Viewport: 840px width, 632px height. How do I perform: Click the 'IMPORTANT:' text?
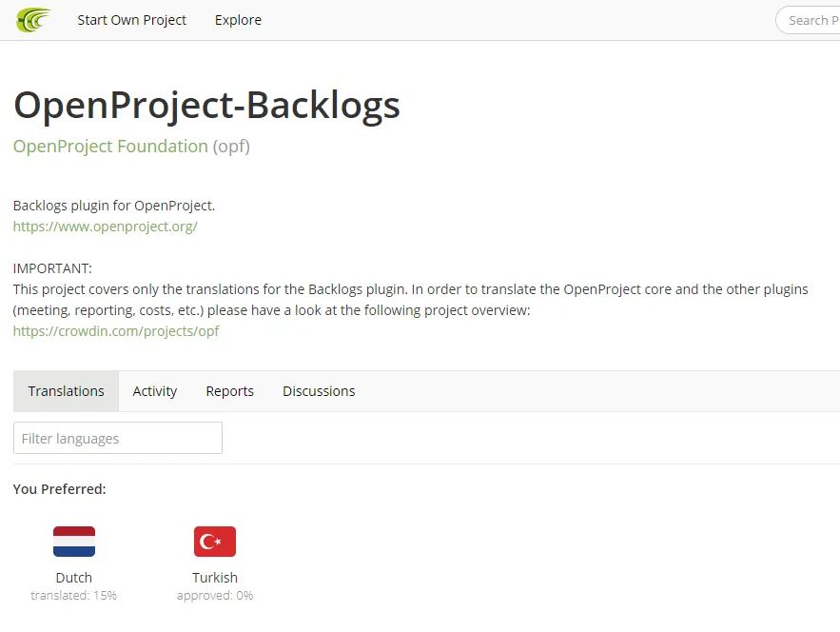click(52, 268)
